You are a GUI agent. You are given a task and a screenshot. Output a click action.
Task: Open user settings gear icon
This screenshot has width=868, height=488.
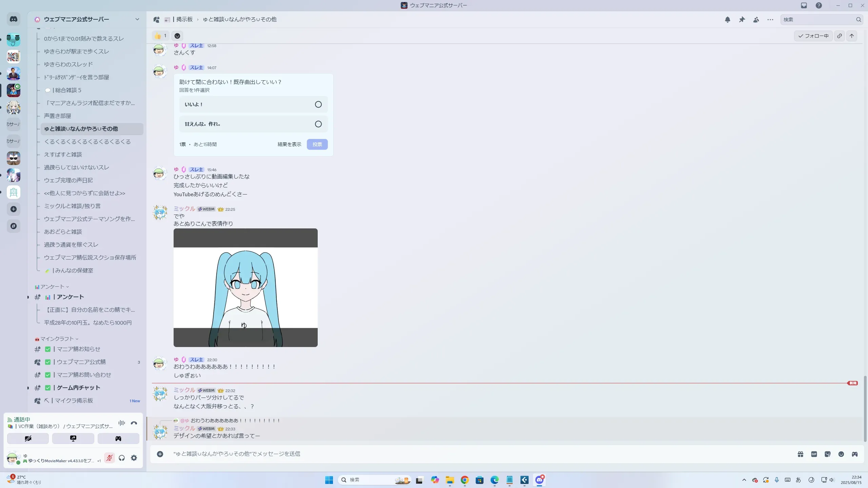(134, 458)
